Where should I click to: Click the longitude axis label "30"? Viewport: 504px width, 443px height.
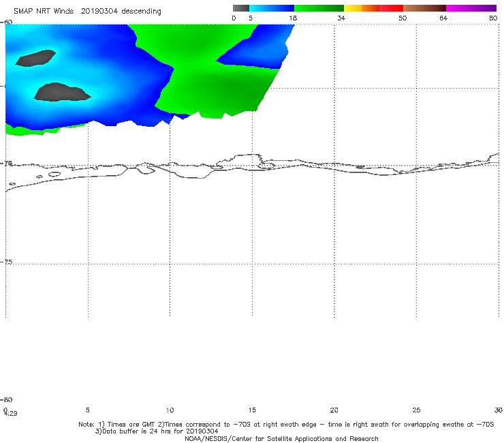(499, 410)
